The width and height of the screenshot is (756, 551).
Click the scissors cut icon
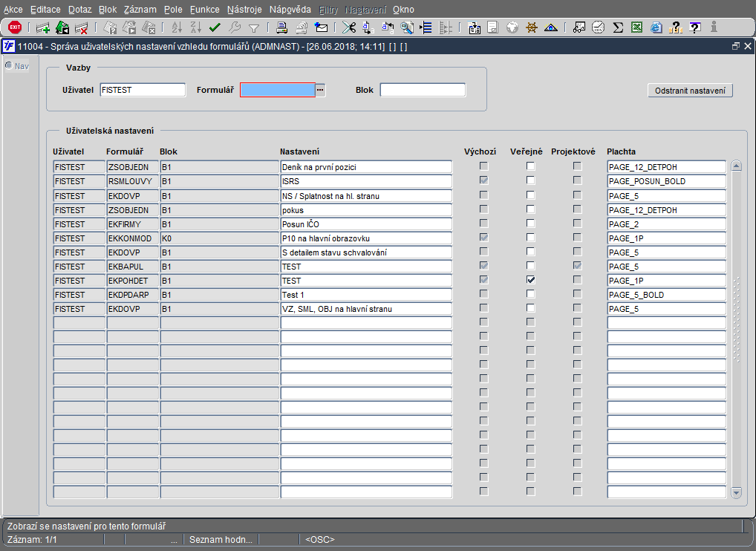[348, 28]
